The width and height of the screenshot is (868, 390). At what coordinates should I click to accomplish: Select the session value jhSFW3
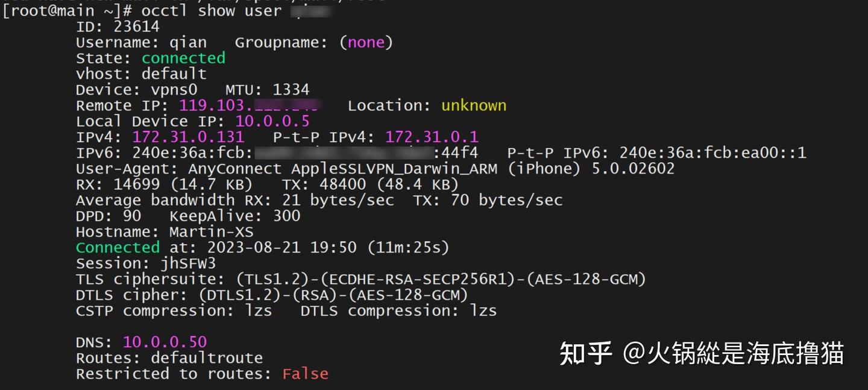click(188, 263)
